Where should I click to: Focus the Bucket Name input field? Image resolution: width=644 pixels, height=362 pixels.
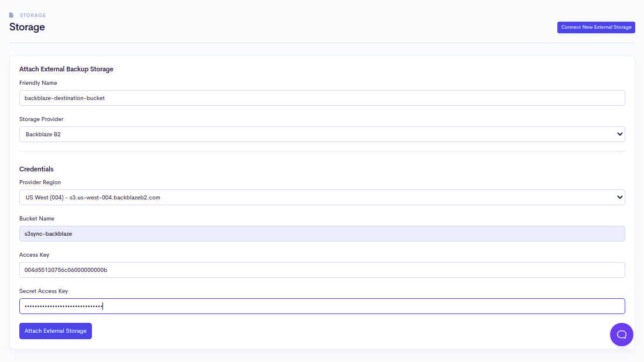(x=322, y=233)
